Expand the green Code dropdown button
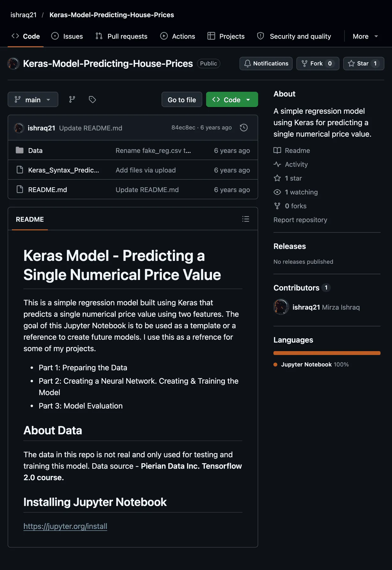This screenshot has height=570, width=392. point(232,100)
